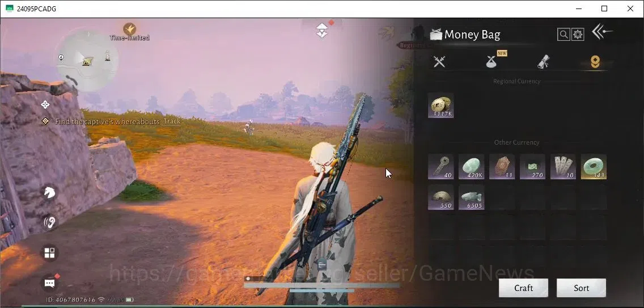Open the circular minimap
The image size is (644, 308).
tap(87, 60)
